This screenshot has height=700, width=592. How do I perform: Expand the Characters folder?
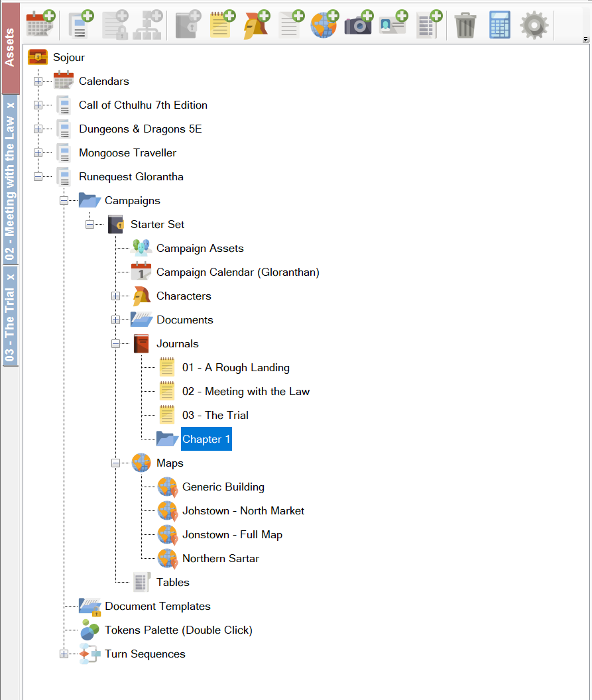point(116,296)
